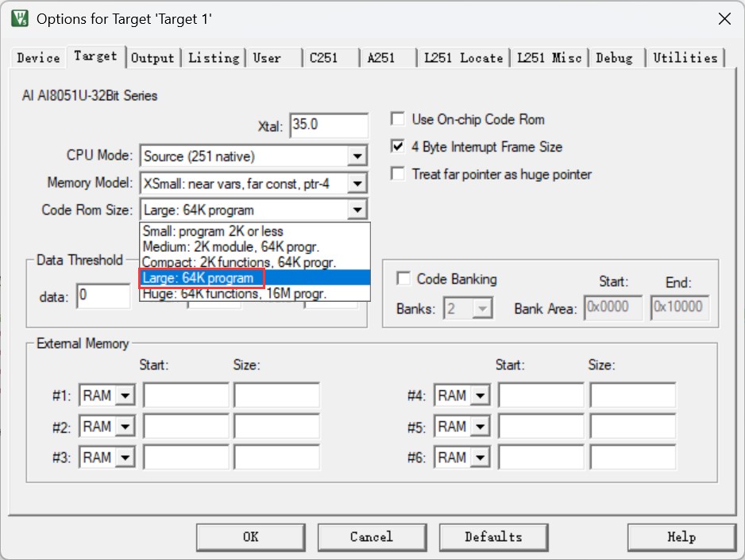
Task: Toggle Treat far pointer as huge pointer
Action: point(398,174)
